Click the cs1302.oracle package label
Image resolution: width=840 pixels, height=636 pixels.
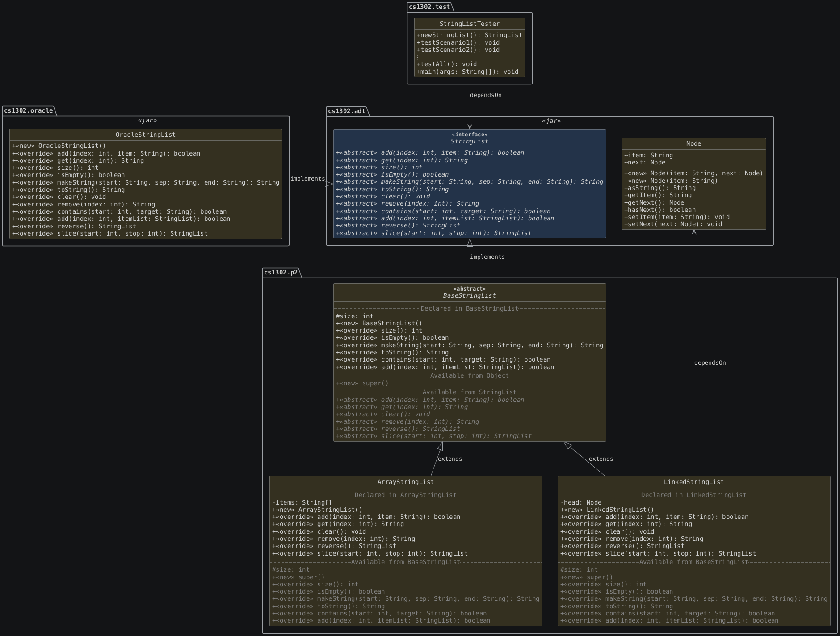coord(29,111)
